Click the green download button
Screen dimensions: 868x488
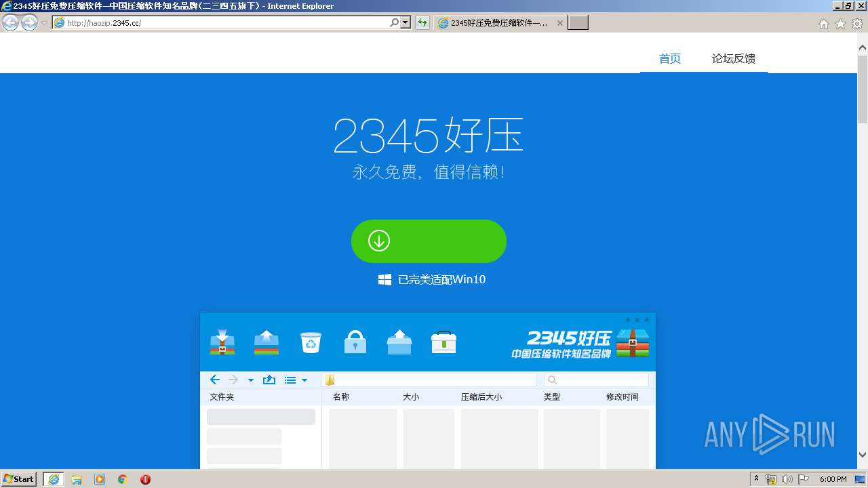pyautogui.click(x=429, y=241)
